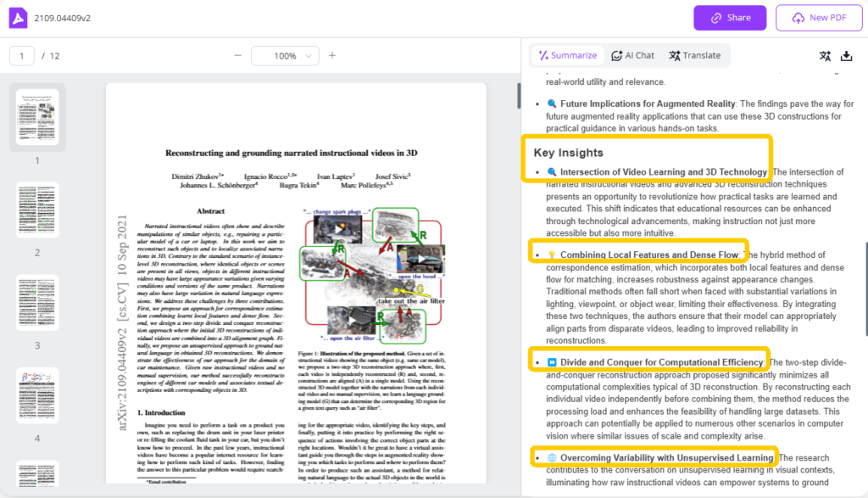Switch to the Translate tab
Image resolution: width=868 pixels, height=498 pixels.
(695, 54)
